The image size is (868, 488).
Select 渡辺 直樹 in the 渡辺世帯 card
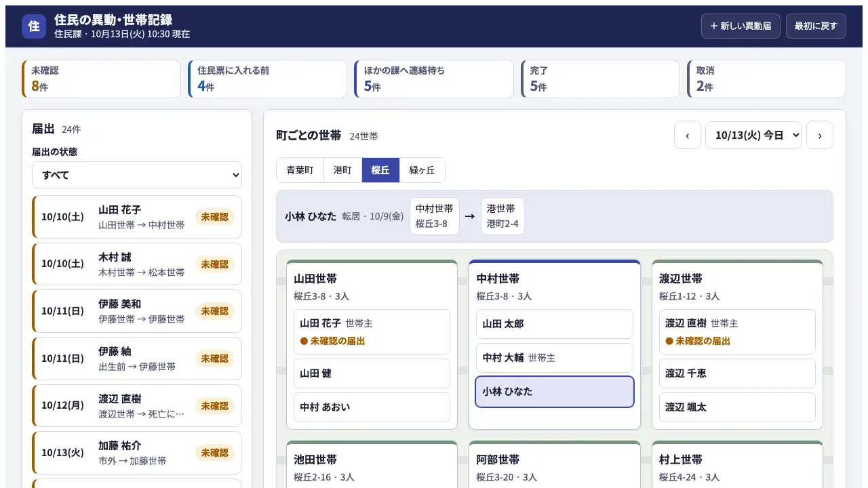tap(737, 331)
